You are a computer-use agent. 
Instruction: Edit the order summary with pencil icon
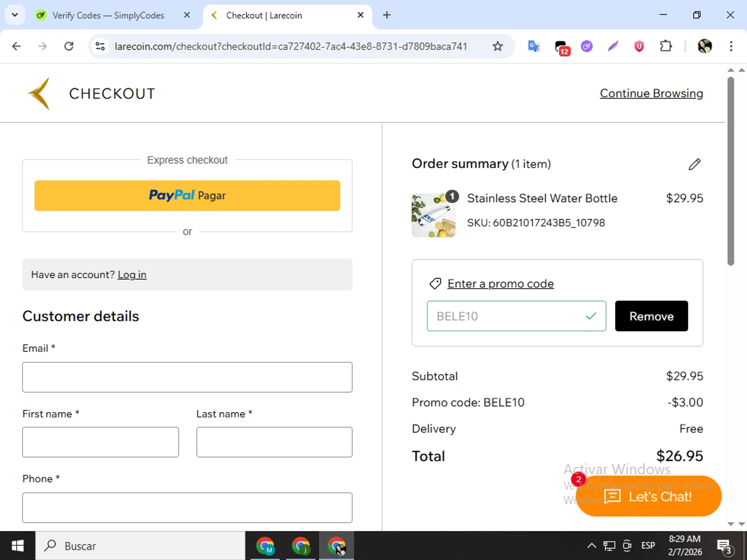point(695,164)
